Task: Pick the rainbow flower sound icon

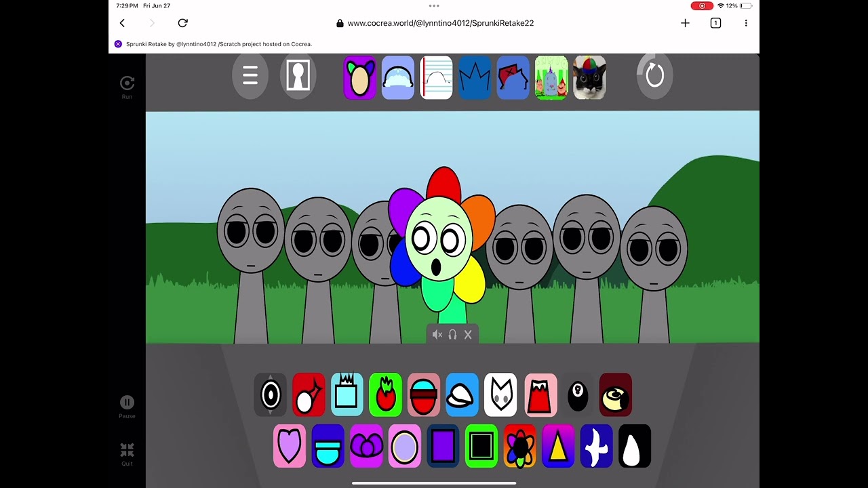Action: pos(519,446)
